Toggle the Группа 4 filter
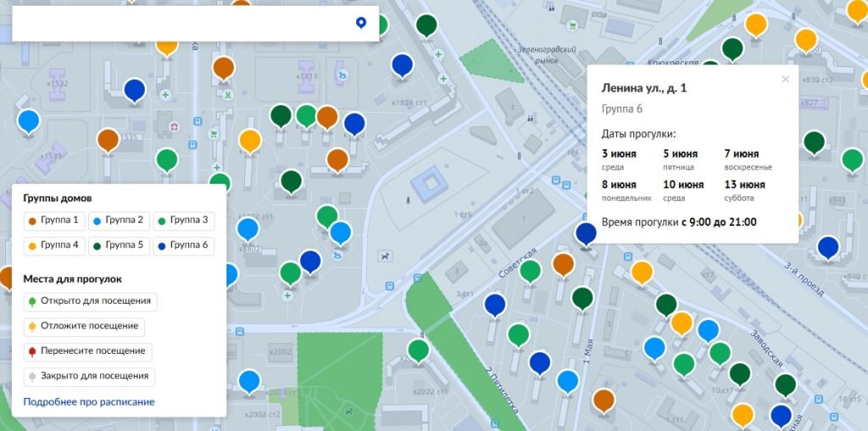This screenshot has width=868, height=431. click(54, 246)
